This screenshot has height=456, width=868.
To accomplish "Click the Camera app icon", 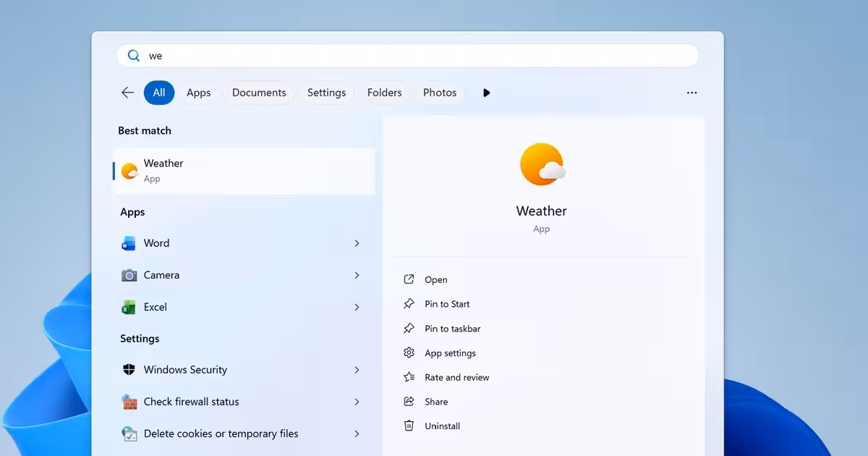I will 129,275.
